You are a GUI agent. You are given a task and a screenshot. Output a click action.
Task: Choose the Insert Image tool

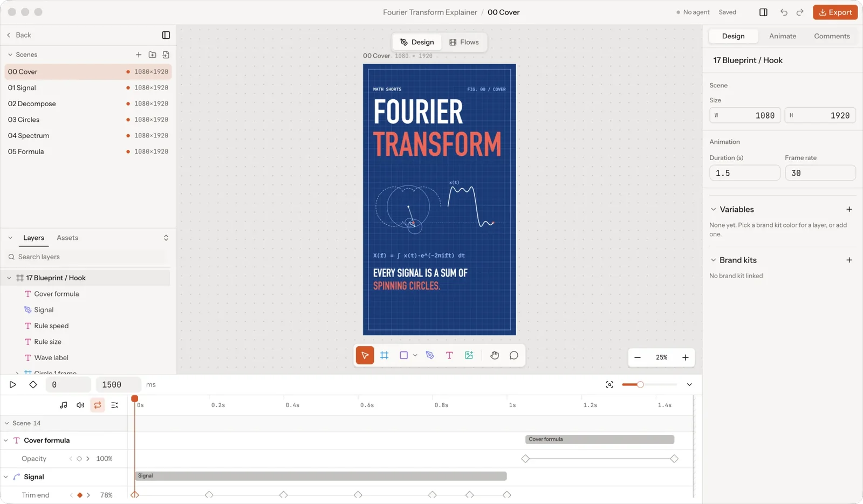click(x=469, y=355)
